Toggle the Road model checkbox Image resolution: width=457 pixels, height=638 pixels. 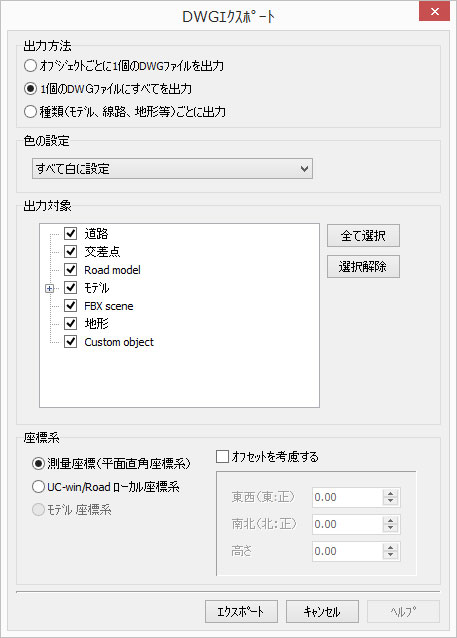pyautogui.click(x=70, y=269)
